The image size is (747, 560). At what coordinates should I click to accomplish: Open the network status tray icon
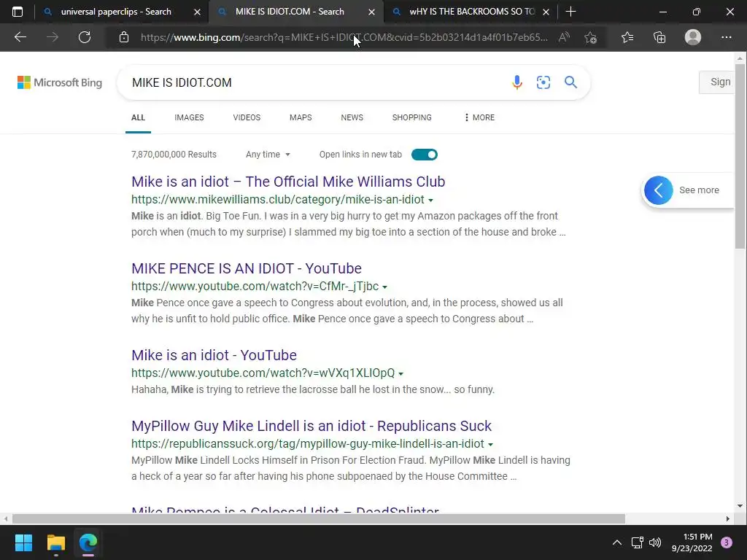coord(637,542)
